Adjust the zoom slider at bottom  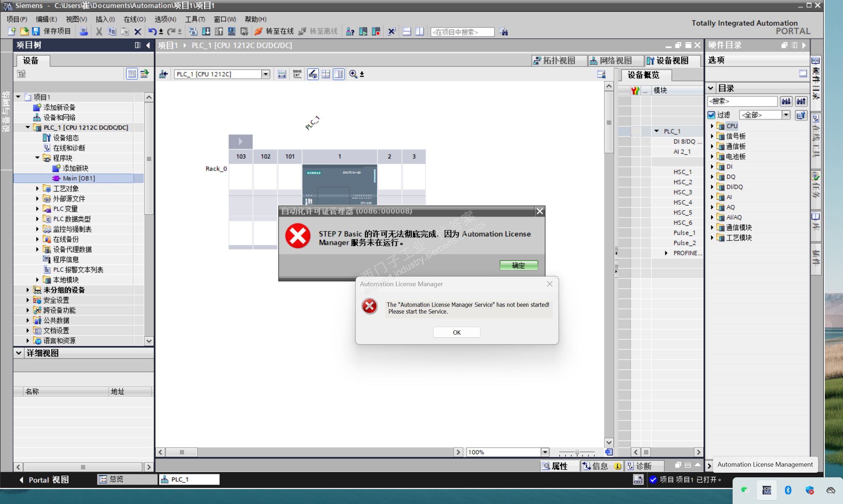coord(577,452)
